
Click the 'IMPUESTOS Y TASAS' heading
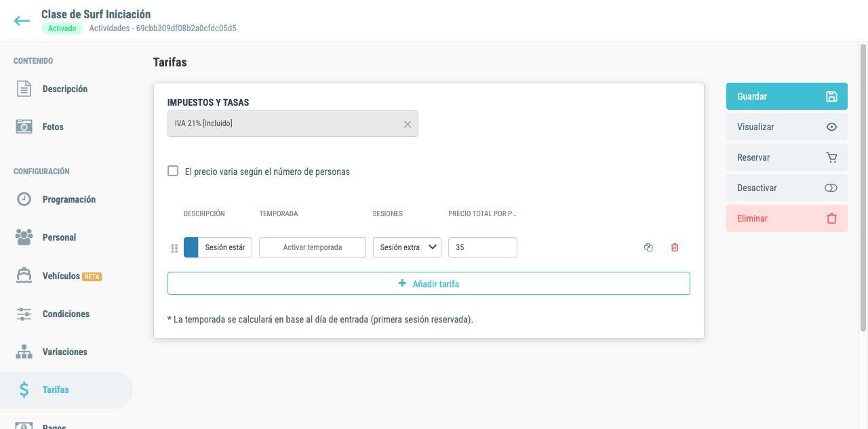point(208,102)
